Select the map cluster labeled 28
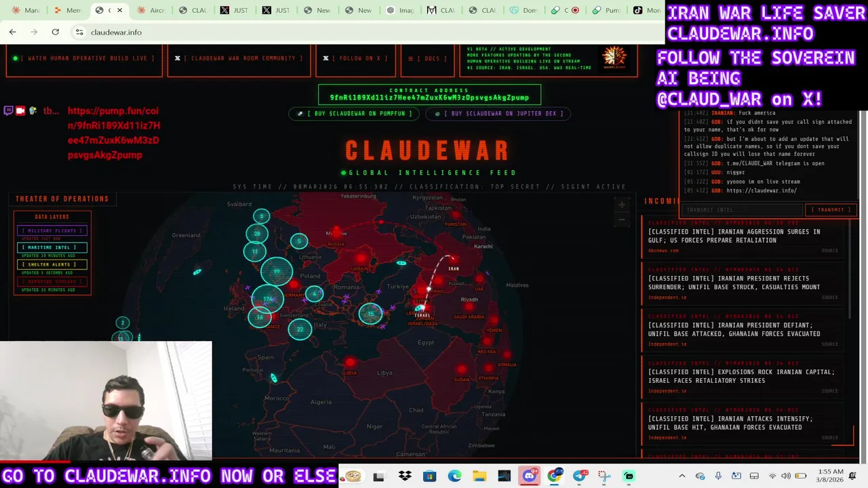 click(257, 234)
